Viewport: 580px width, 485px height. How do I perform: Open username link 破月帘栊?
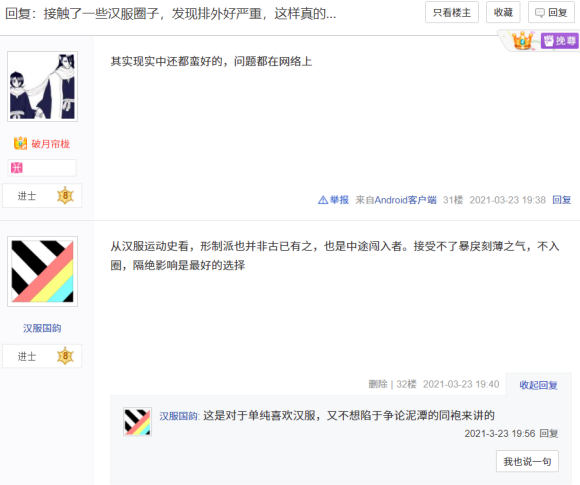[x=50, y=144]
